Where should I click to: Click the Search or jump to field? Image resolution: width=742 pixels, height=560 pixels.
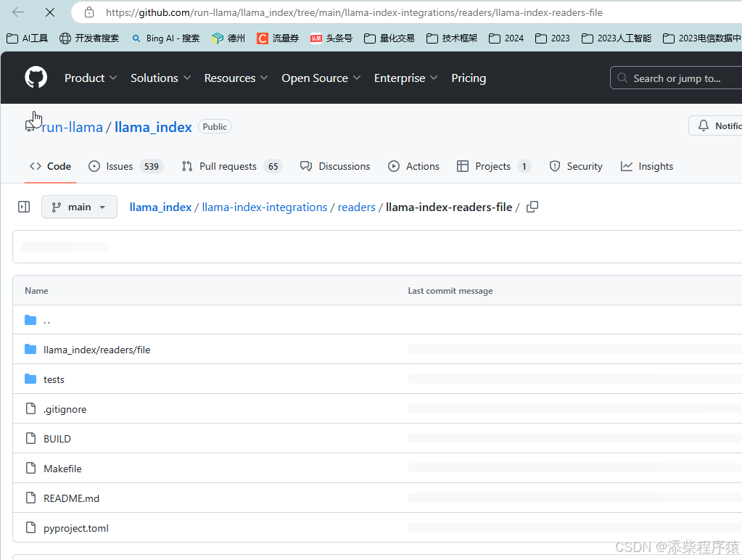coord(677,78)
